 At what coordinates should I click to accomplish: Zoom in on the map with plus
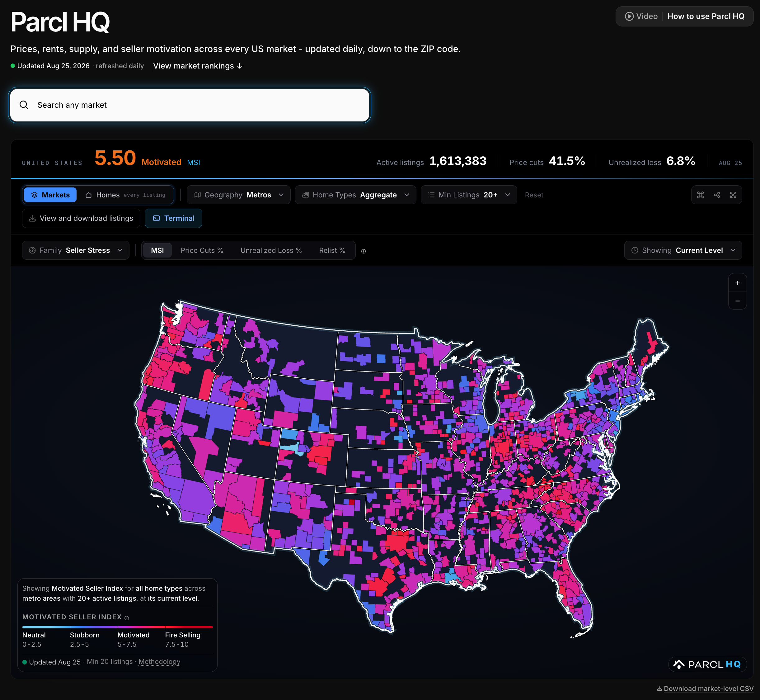click(737, 283)
